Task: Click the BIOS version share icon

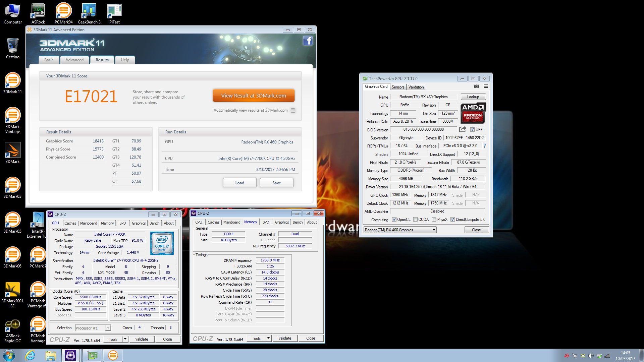Action: coord(463,129)
